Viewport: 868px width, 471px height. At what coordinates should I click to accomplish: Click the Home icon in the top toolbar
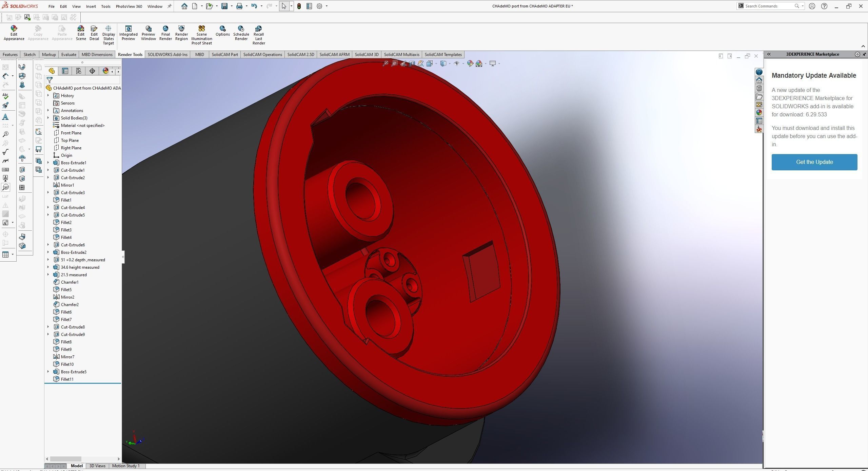[184, 6]
